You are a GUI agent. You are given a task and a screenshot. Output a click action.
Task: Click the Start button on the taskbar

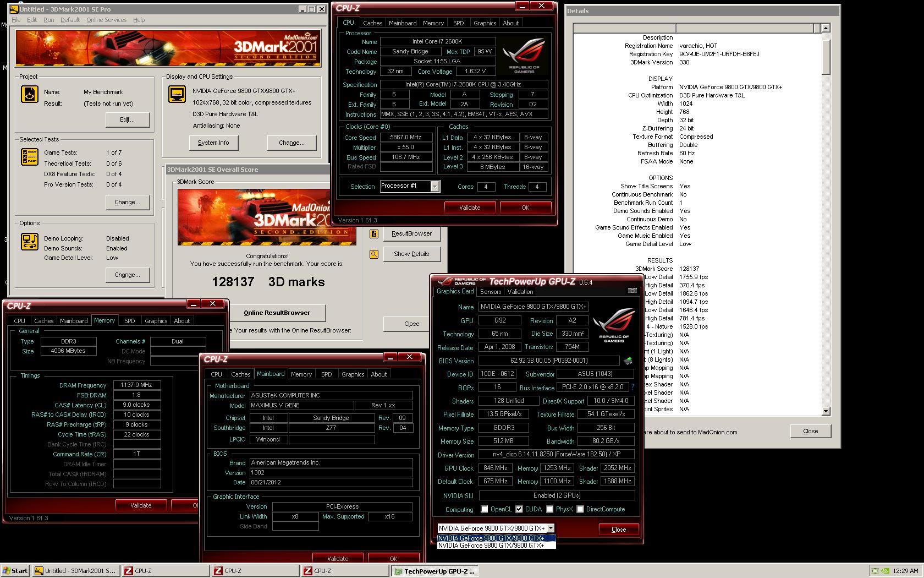pyautogui.click(x=16, y=571)
